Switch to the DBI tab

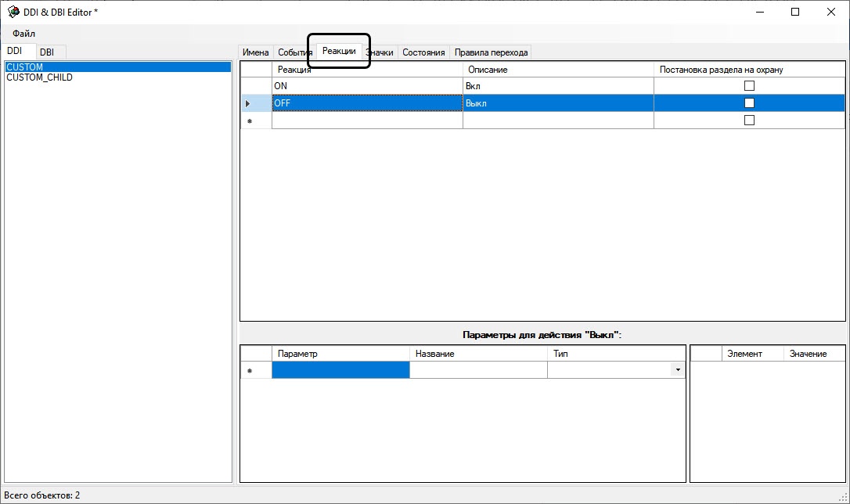[x=47, y=52]
